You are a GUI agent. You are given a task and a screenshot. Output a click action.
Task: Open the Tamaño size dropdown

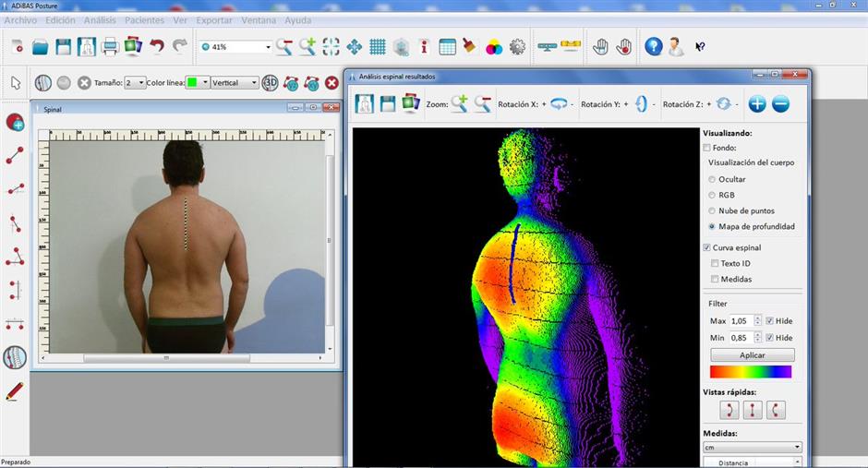click(x=141, y=83)
